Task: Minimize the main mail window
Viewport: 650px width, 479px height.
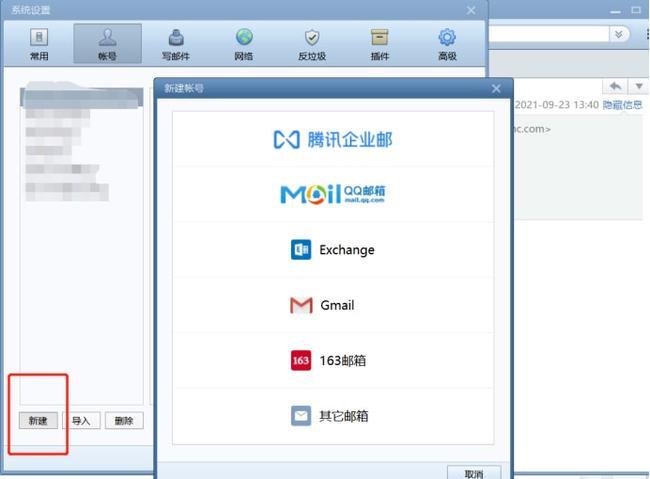Action: pos(616,11)
